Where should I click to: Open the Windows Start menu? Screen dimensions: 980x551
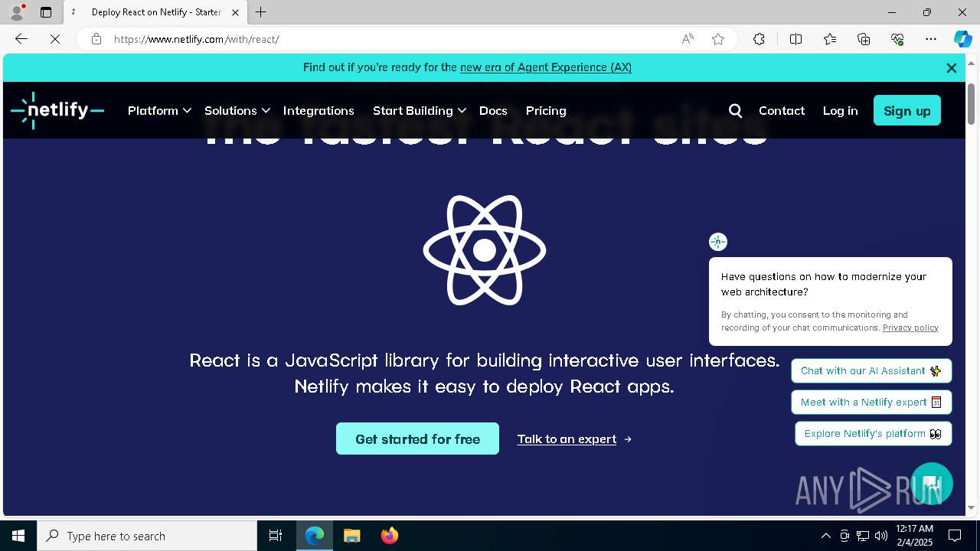coord(18,536)
